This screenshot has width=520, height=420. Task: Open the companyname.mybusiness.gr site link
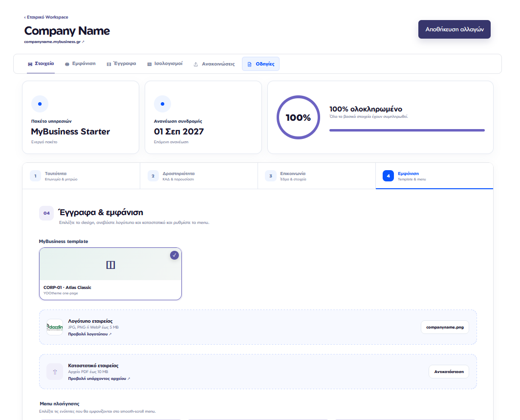point(54,42)
